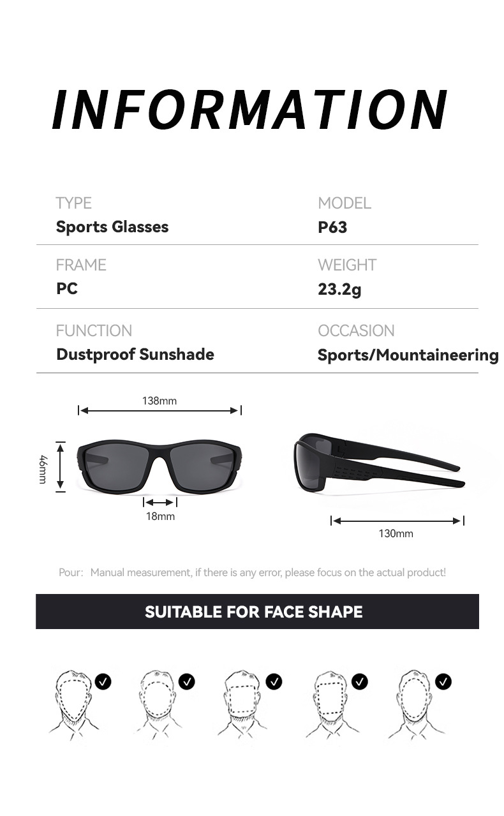504x816 pixels.
Task: Click the 46mm lens height measurement label
Action: coord(43,468)
